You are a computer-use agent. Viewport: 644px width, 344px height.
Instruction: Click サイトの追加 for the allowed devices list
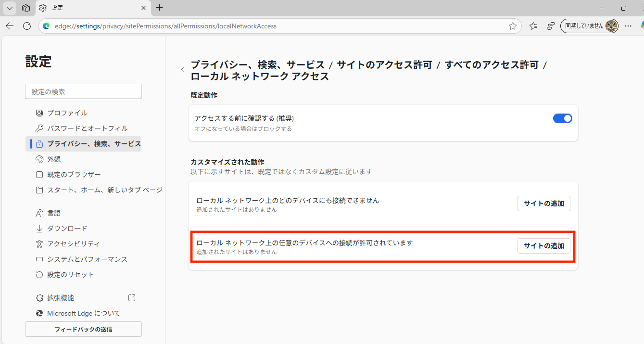[543, 246]
